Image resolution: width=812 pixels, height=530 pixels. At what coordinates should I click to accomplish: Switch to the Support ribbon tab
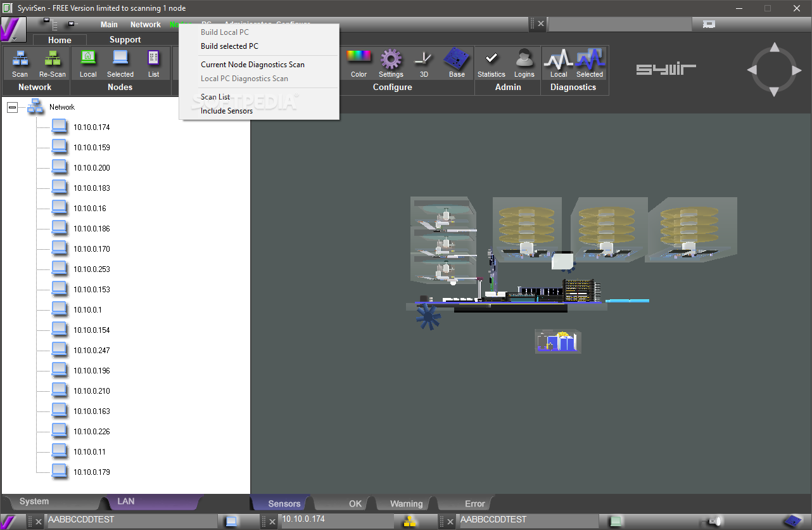click(125, 40)
